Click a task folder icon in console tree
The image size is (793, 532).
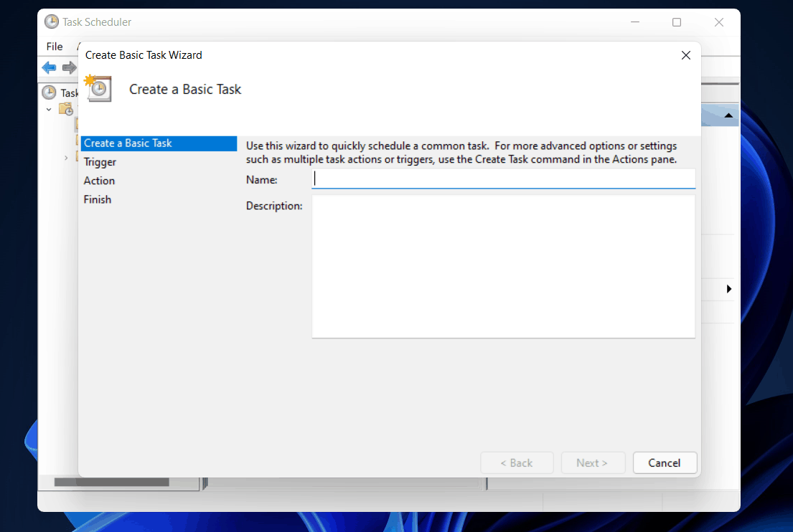(78, 123)
